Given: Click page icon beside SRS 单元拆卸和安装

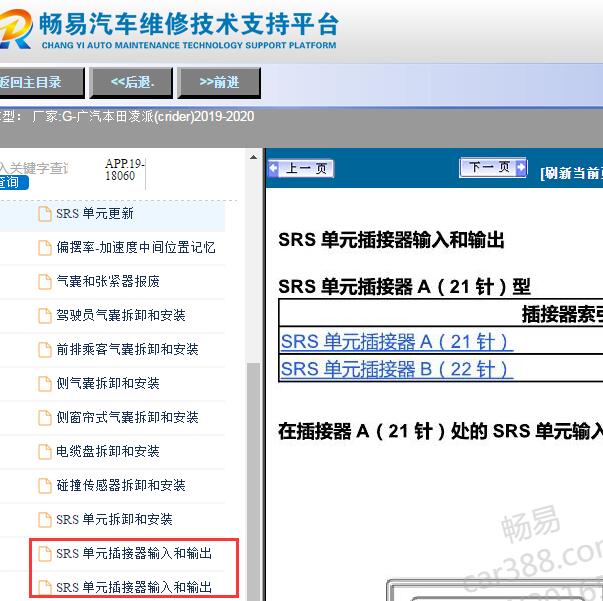Looking at the screenshot, I should 45,519.
